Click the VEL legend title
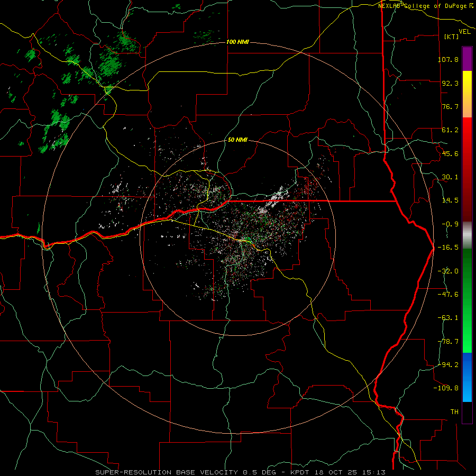The height and width of the screenshot is (476, 476). click(465, 31)
